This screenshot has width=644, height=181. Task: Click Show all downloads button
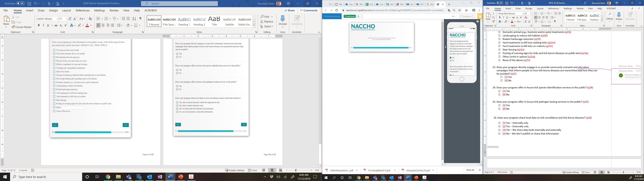click(x=470, y=170)
